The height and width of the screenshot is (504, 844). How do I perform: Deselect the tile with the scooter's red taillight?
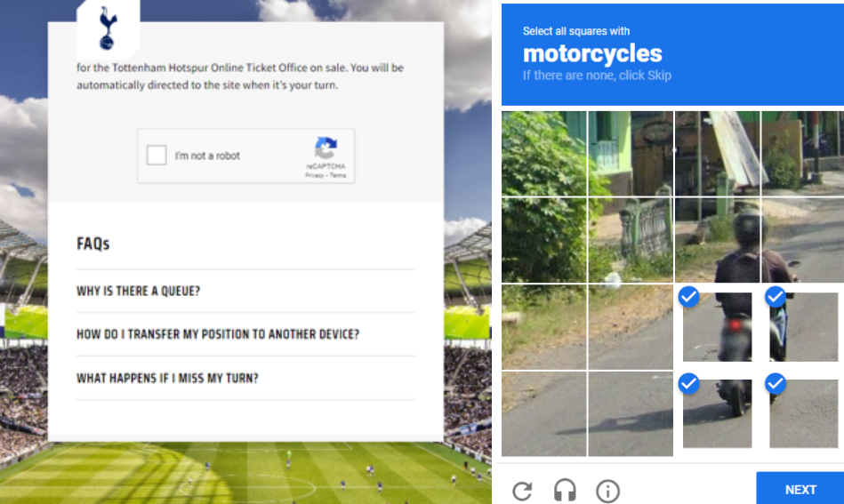717,326
